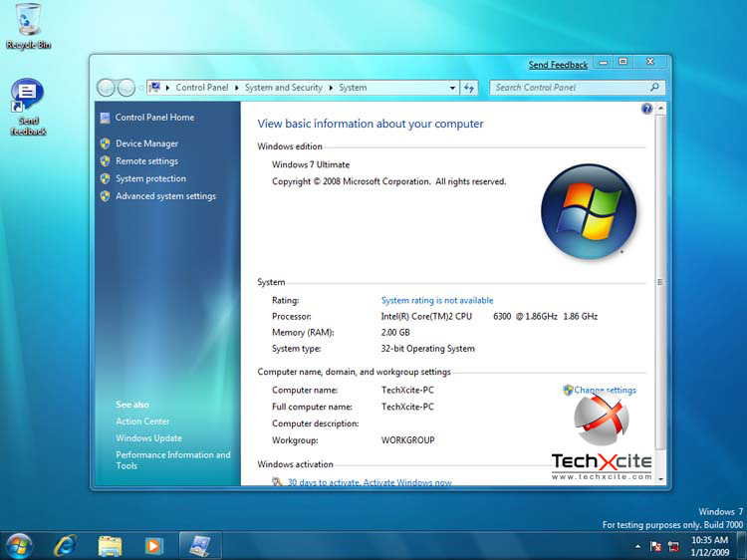Open Performance Information and Tools

[173, 460]
